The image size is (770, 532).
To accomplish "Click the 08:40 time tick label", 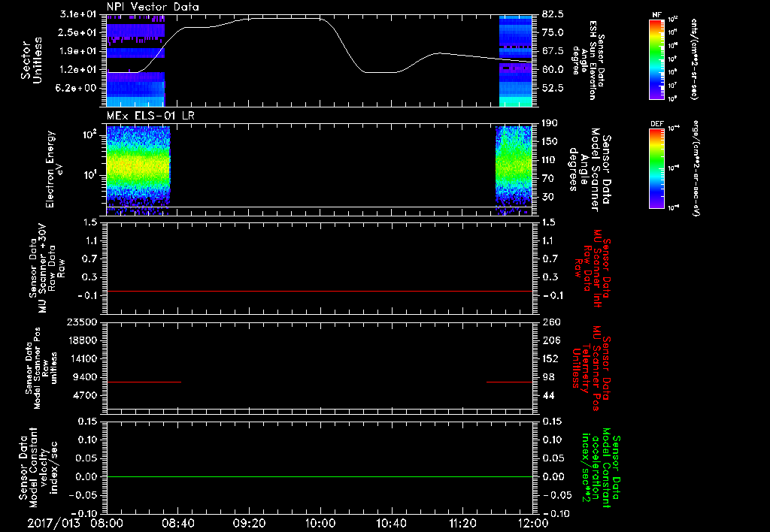I will [177, 523].
